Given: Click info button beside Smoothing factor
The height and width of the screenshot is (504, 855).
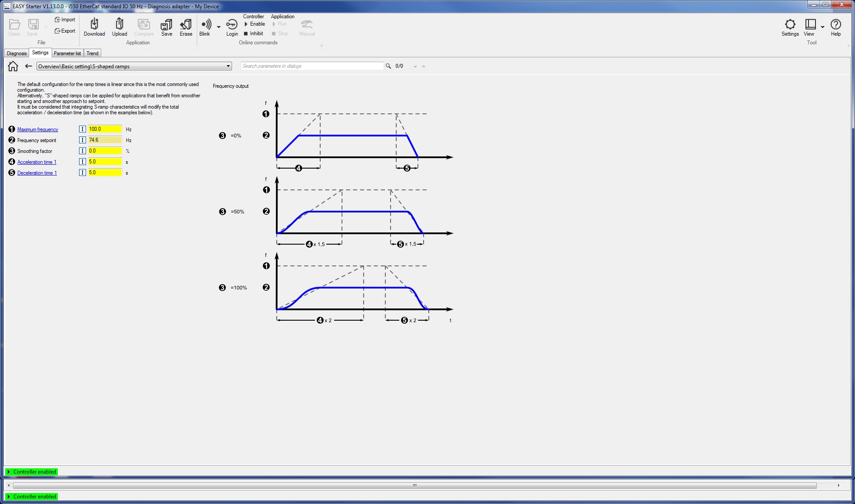Looking at the screenshot, I should click(x=83, y=151).
